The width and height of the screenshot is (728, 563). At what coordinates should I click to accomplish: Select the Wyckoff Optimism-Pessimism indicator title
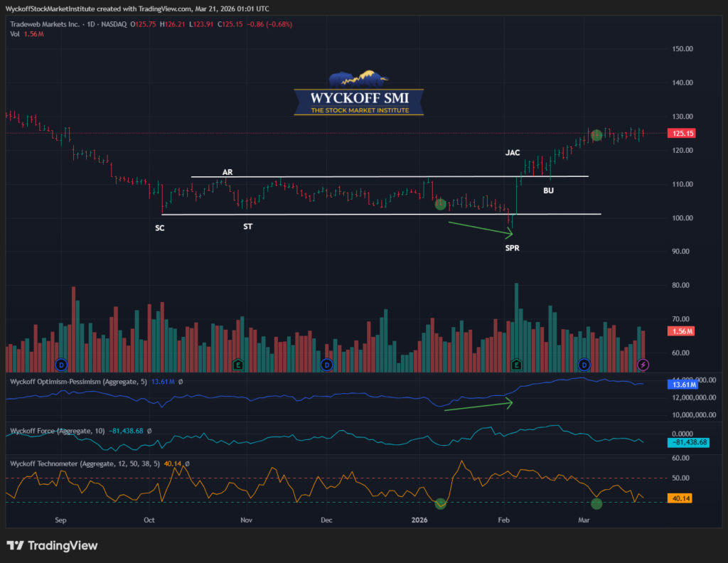click(78, 382)
